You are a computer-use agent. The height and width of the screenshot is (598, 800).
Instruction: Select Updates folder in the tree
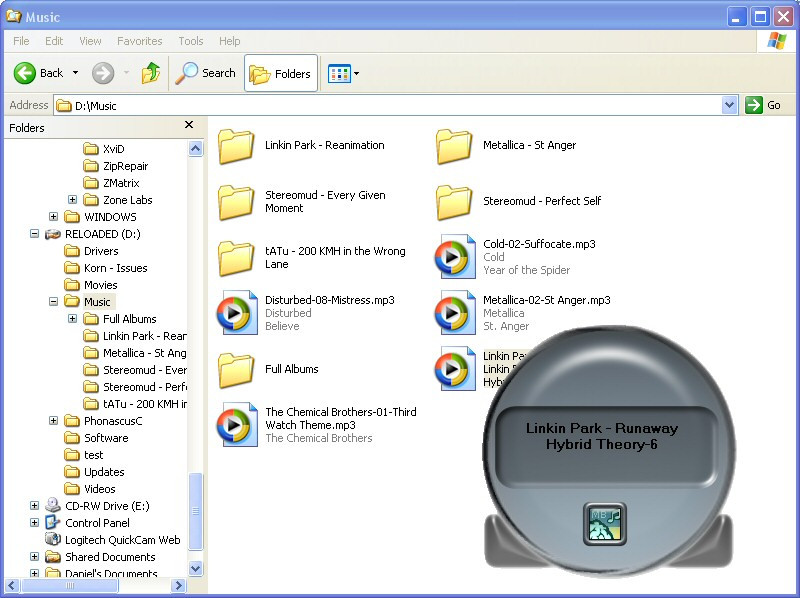[104, 472]
